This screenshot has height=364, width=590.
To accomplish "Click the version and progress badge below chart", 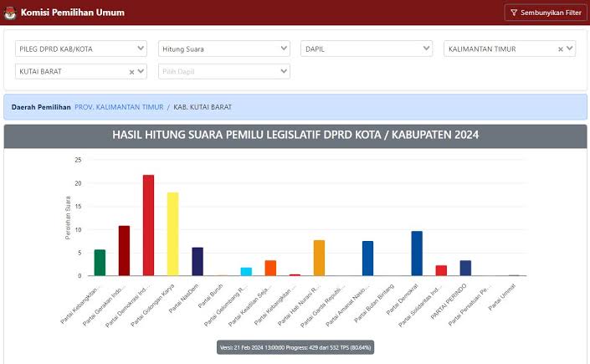I will [295, 347].
